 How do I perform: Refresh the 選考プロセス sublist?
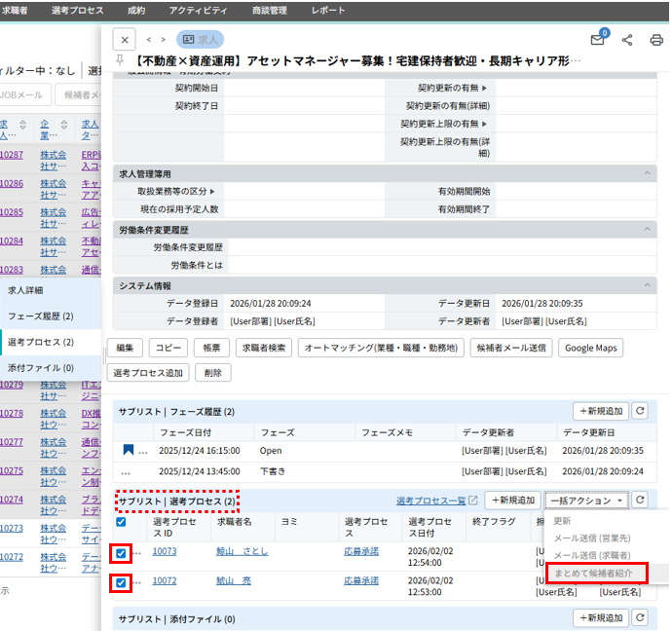pos(640,501)
